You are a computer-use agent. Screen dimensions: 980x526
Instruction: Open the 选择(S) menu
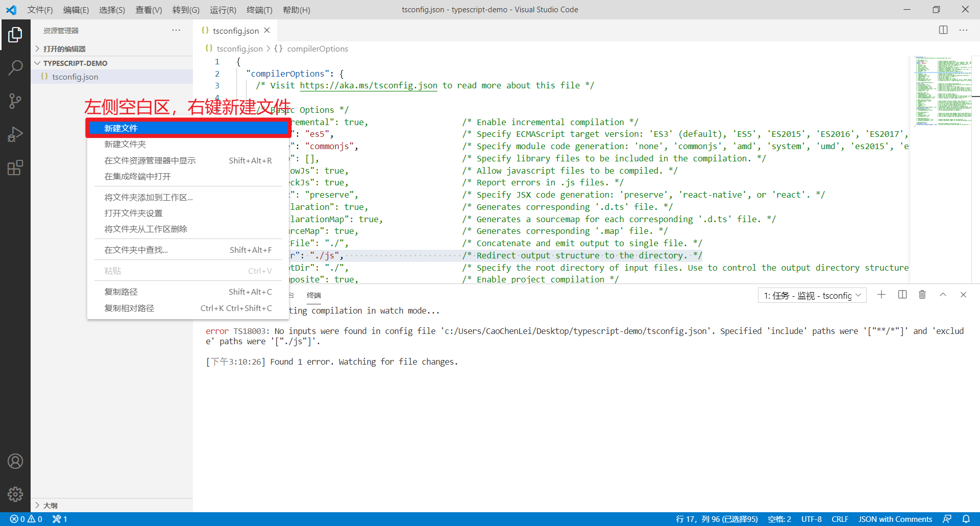[112, 10]
